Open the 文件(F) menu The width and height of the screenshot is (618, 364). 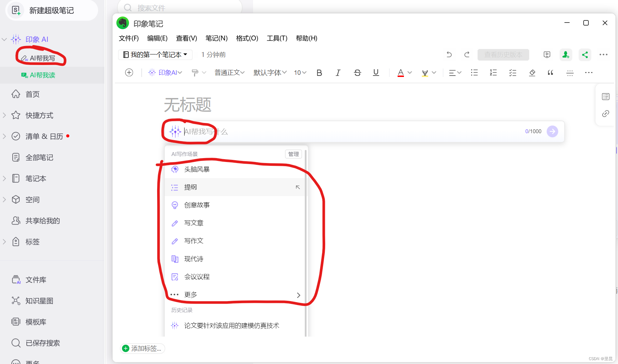[129, 38]
